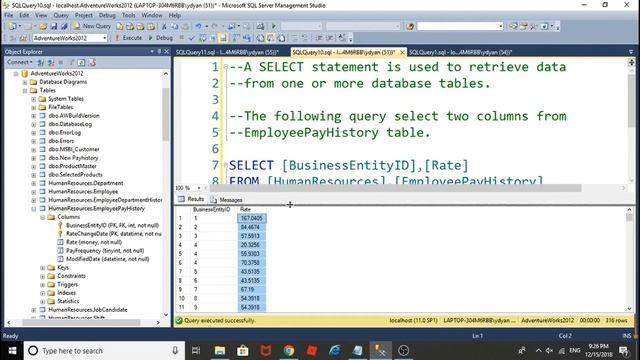
Task: Click the Rate column header in results
Action: 251,209
